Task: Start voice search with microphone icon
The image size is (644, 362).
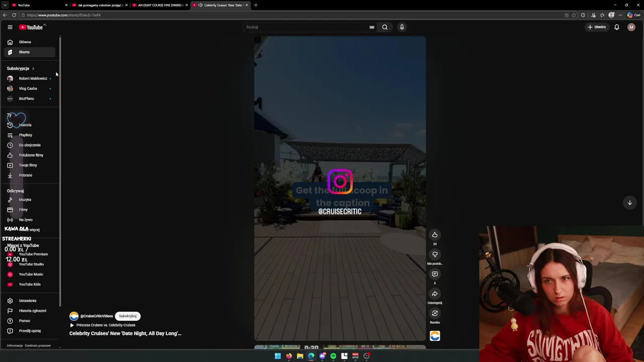Action: coord(402,27)
